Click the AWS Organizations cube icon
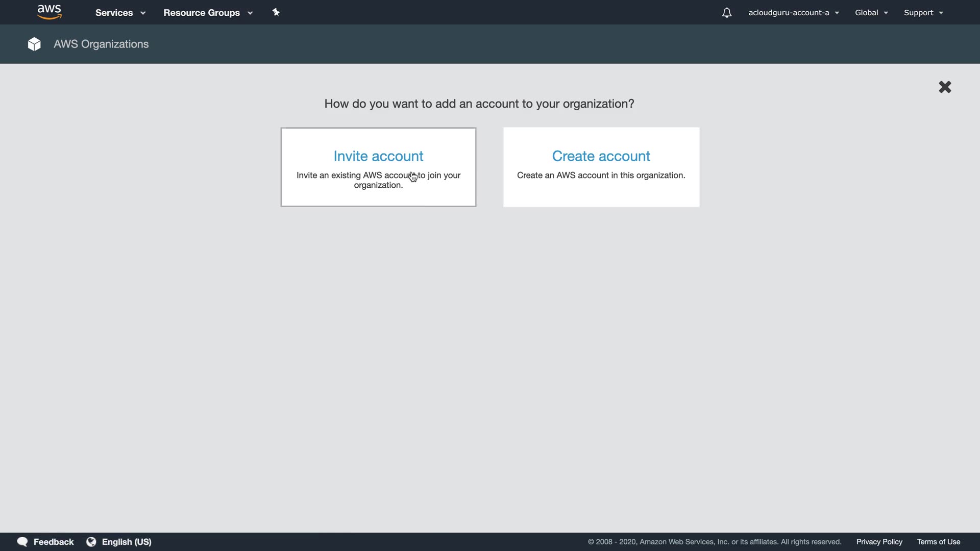The image size is (980, 551). coord(34,44)
